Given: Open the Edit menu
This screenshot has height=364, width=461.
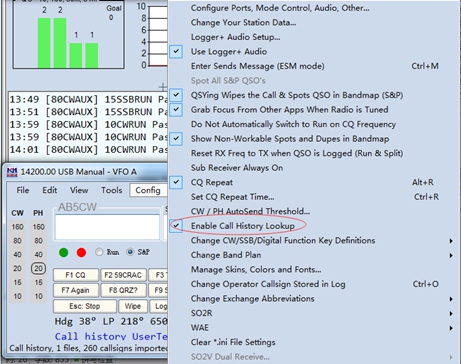Looking at the screenshot, I should pos(50,190).
